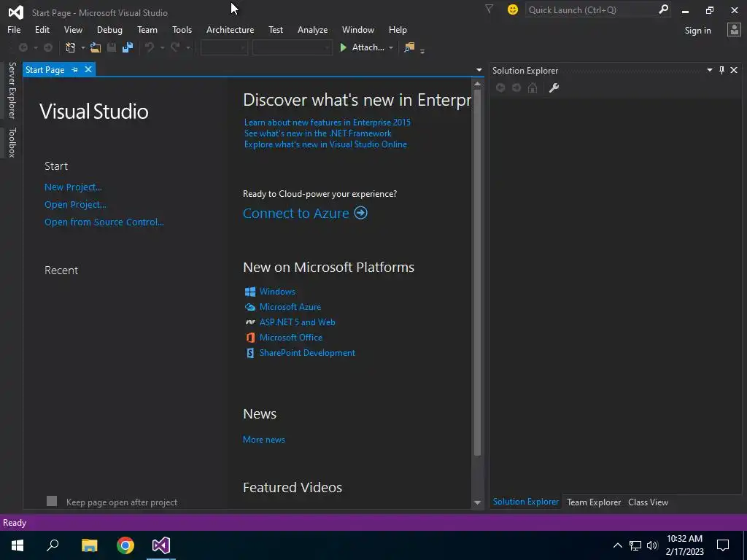This screenshot has width=747, height=560.
Task: Click the New Project... link
Action: pos(73,187)
